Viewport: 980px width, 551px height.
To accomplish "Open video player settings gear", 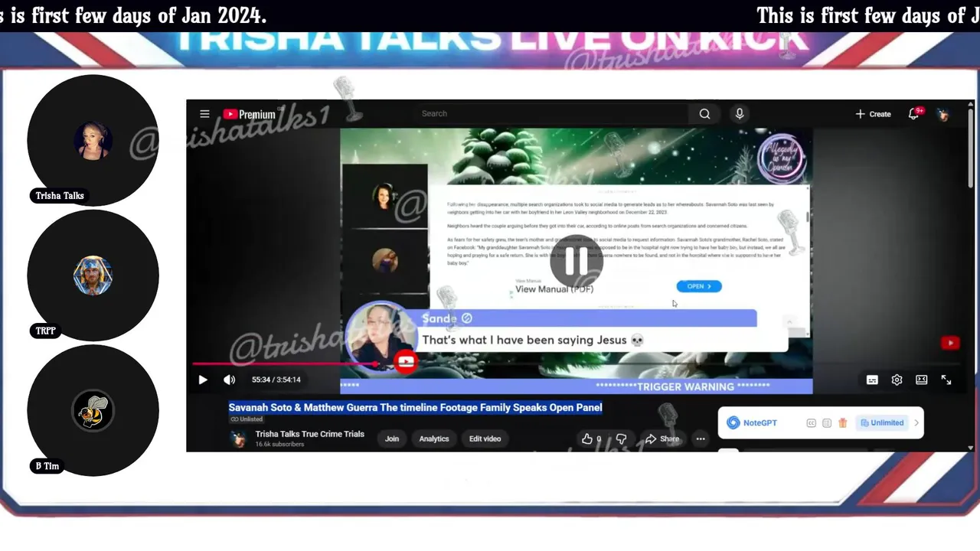I will click(x=897, y=380).
